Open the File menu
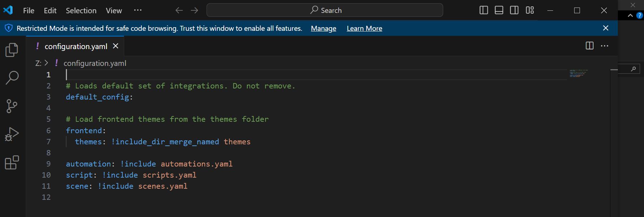The image size is (644, 217). coord(29,11)
